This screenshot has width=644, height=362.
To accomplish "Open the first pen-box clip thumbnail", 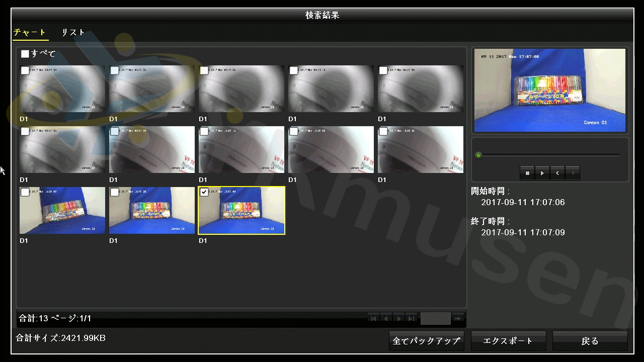I will click(x=62, y=210).
